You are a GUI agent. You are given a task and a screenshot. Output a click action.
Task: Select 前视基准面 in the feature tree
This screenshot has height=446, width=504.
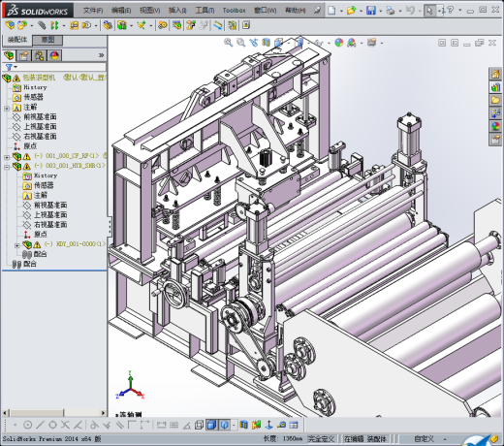point(40,116)
